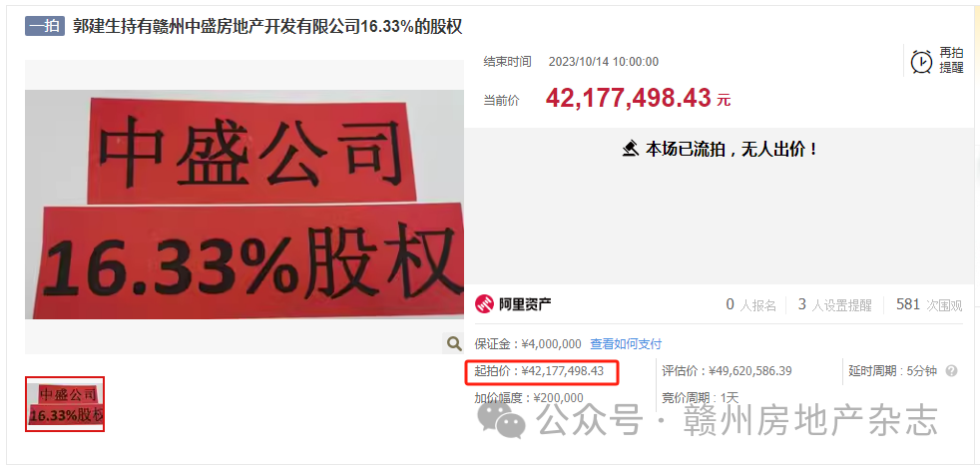Click the gavel icon beside 本场已流拍

click(x=631, y=150)
